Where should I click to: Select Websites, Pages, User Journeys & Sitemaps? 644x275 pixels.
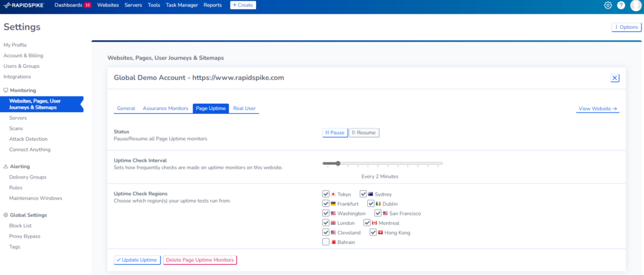[41, 104]
